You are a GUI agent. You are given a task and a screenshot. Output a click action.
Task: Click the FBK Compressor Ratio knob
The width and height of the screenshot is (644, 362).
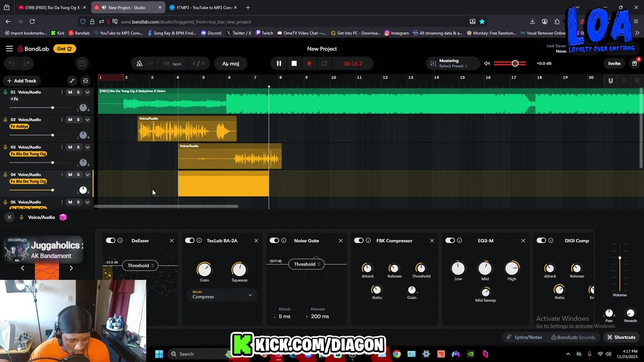click(x=376, y=290)
